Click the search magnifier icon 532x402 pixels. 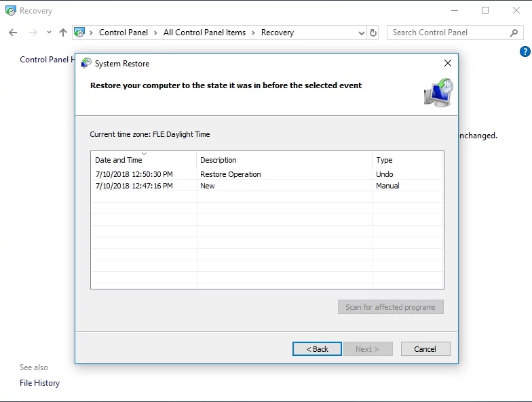pos(514,33)
